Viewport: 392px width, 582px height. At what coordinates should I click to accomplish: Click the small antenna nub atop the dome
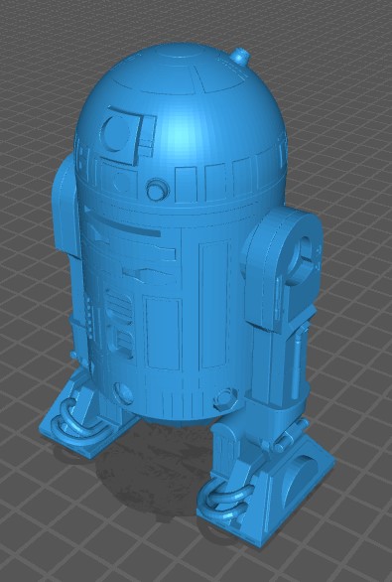pos(240,56)
